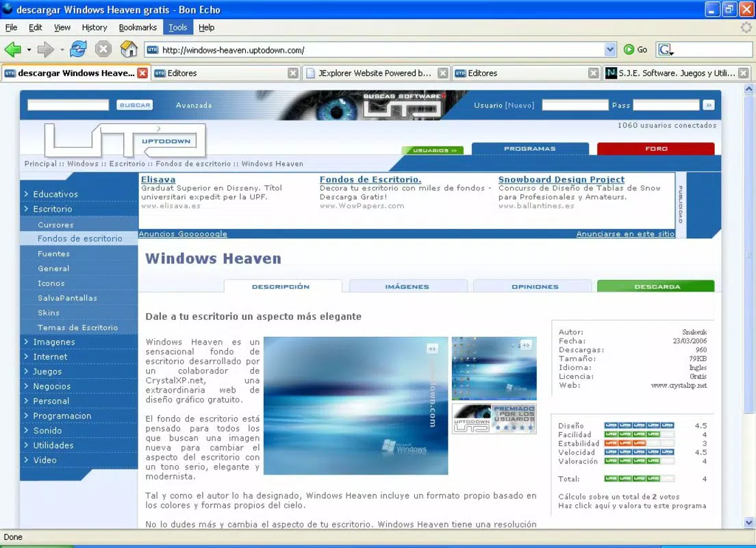This screenshot has width=756, height=548.
Task: Click the green Descarga tab
Action: pos(656,286)
